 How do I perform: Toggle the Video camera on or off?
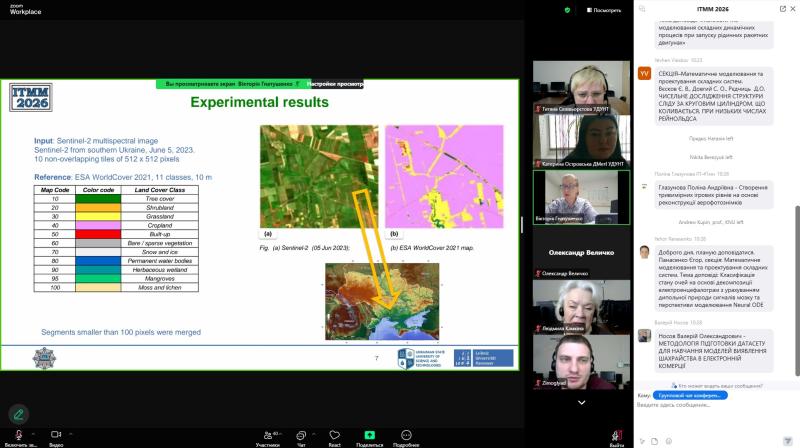pos(56,436)
